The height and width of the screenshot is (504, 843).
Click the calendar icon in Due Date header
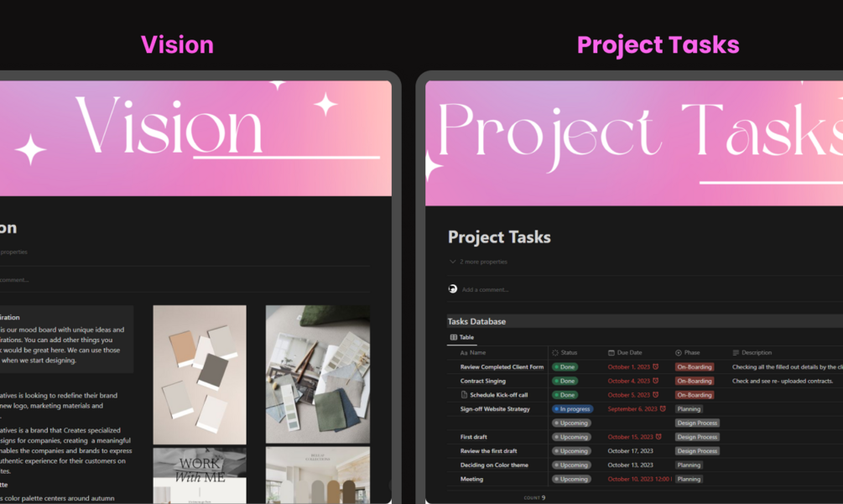[x=611, y=353]
